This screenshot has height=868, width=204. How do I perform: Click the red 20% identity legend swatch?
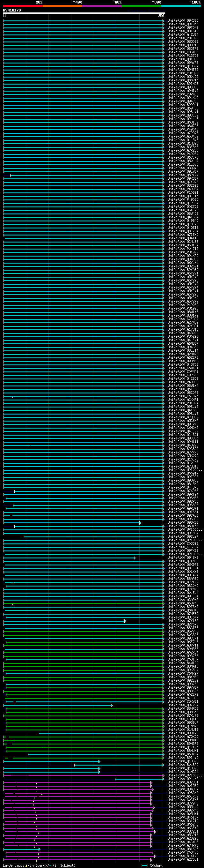click(23, 6)
